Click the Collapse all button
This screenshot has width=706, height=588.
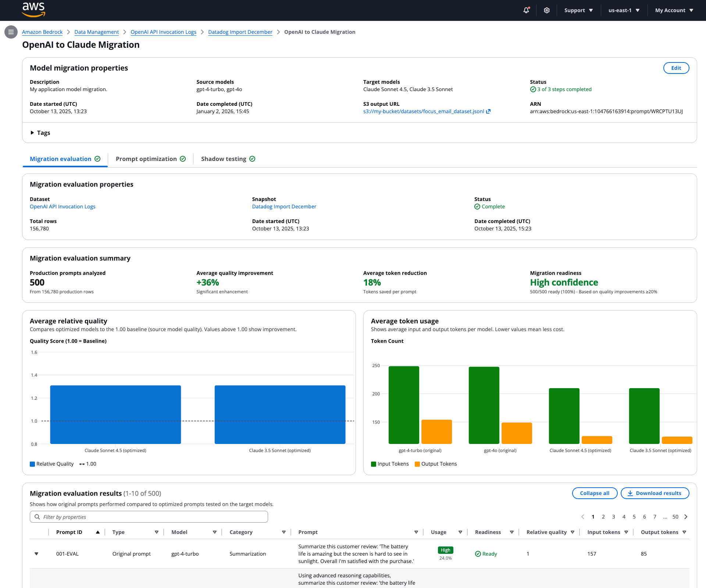(595, 493)
